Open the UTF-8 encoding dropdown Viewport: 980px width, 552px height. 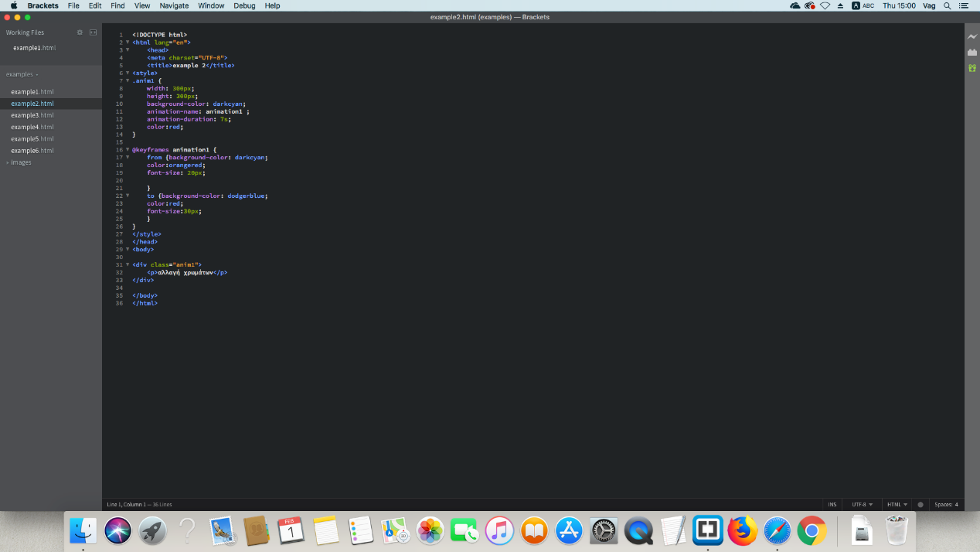click(862, 505)
